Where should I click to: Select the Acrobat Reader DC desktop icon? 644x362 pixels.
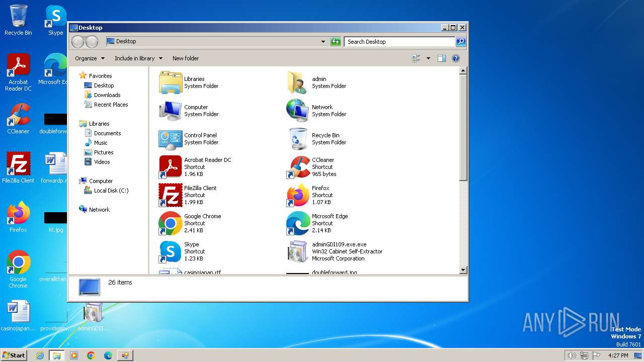[18, 72]
